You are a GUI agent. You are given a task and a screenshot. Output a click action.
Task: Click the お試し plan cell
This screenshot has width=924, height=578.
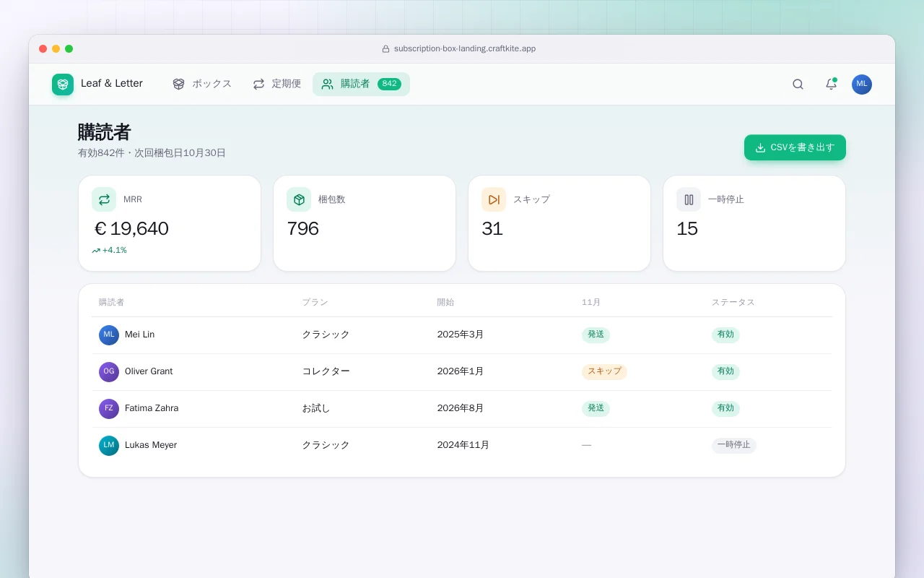pyautogui.click(x=315, y=408)
